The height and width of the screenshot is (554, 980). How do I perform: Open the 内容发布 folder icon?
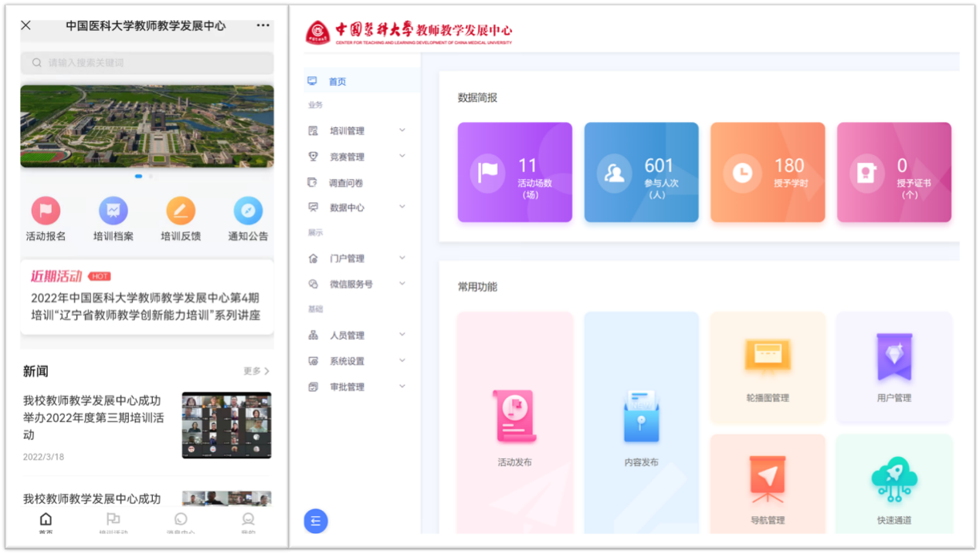pyautogui.click(x=641, y=417)
